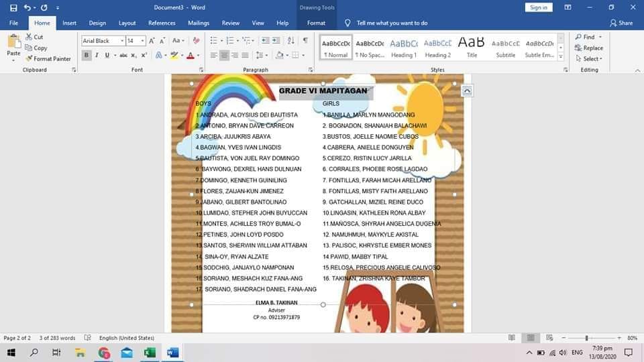Switch to Read Mode view in status bar
644x362 pixels.
point(512,338)
